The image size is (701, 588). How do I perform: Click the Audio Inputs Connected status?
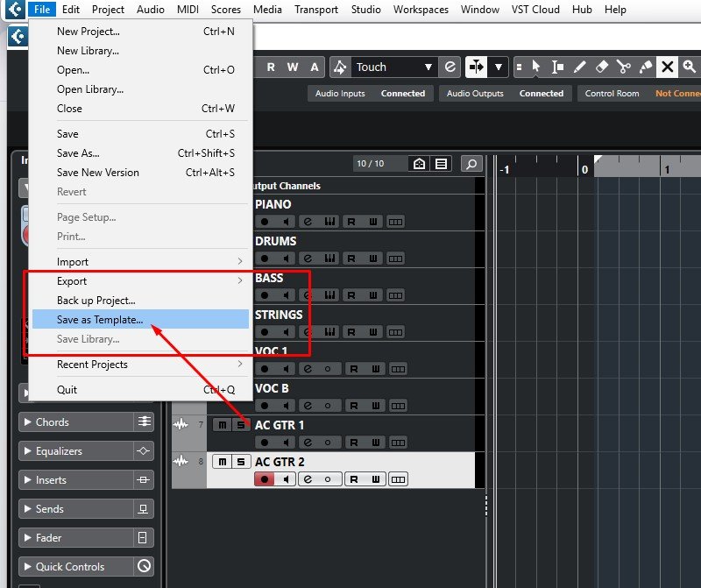click(x=370, y=94)
